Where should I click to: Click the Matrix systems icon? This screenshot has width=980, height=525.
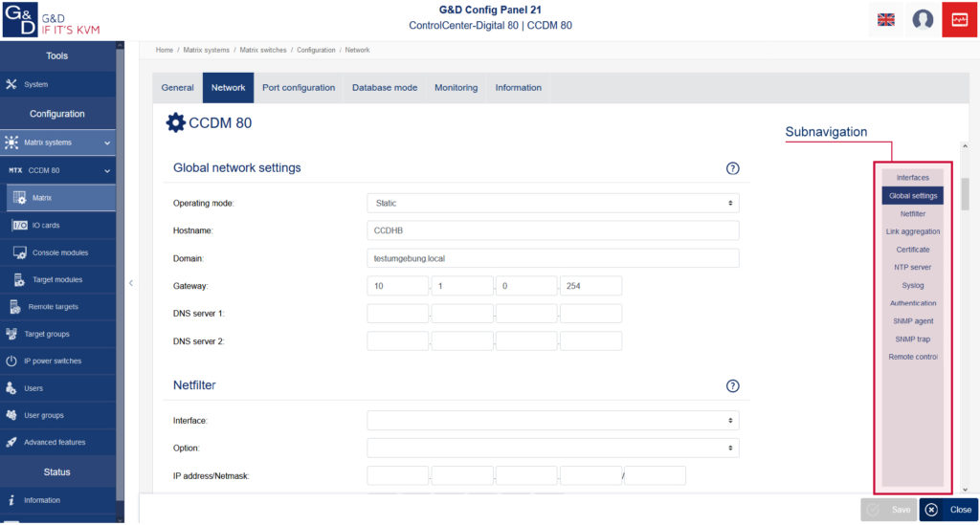pyautogui.click(x=11, y=142)
